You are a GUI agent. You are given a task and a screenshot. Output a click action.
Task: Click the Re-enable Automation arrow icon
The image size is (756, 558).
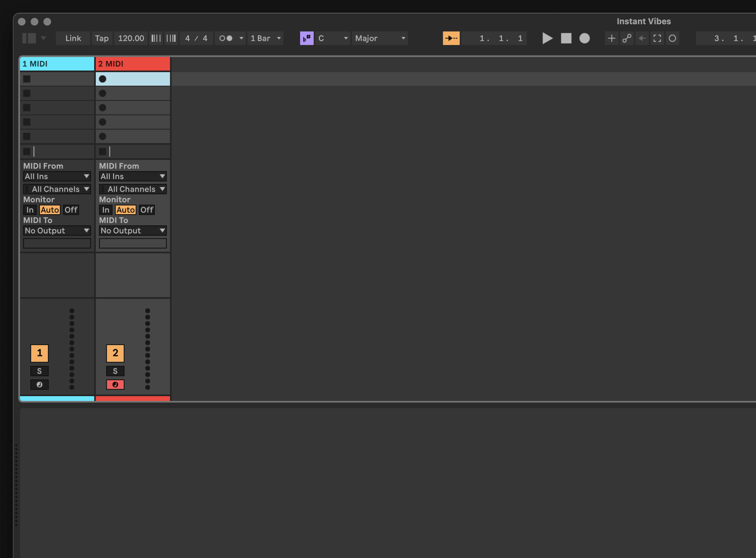tap(642, 38)
